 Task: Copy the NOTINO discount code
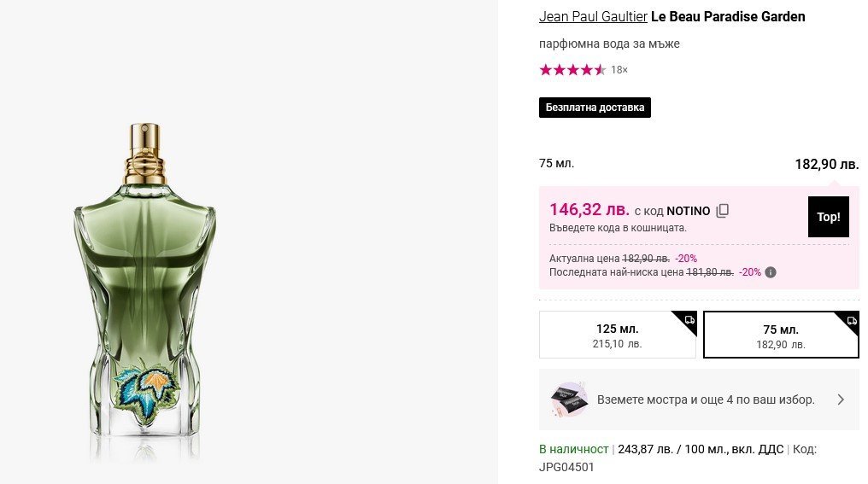pos(723,211)
